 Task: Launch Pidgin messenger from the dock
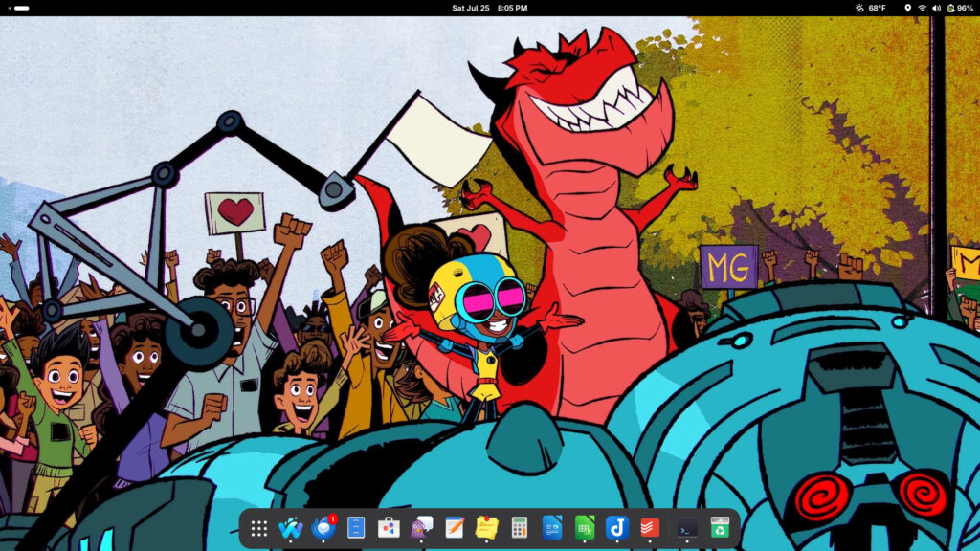[421, 528]
